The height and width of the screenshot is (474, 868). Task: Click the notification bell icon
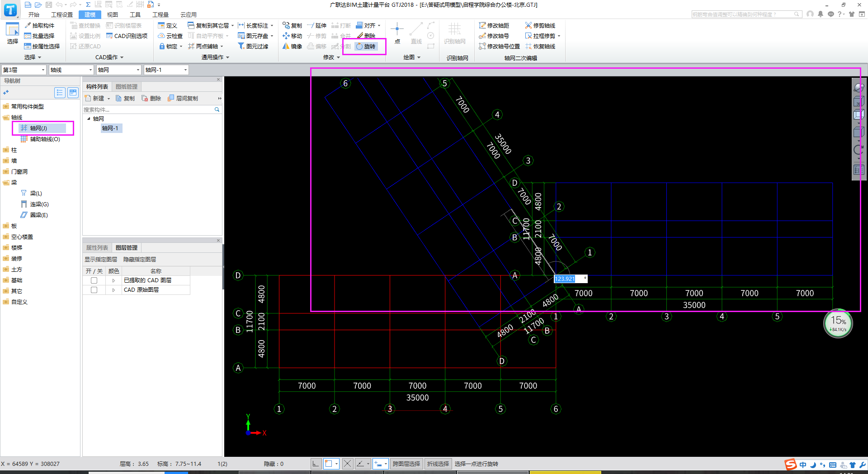tap(821, 14)
